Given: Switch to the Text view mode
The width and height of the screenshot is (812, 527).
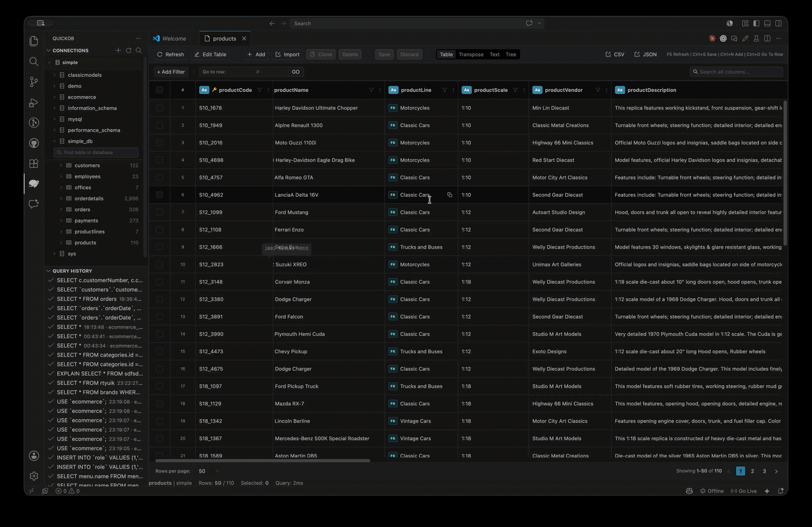Looking at the screenshot, I should click(495, 55).
